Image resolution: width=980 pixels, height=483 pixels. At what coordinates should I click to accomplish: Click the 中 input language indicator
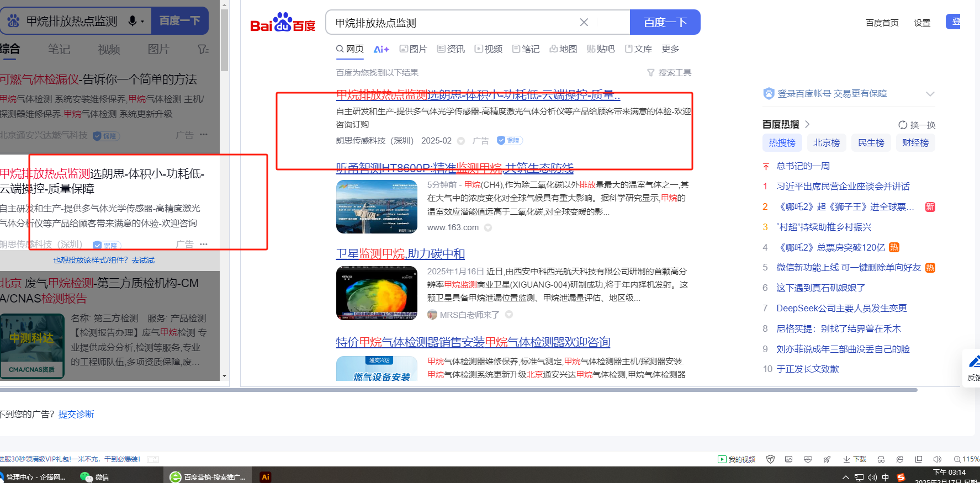pos(886,477)
